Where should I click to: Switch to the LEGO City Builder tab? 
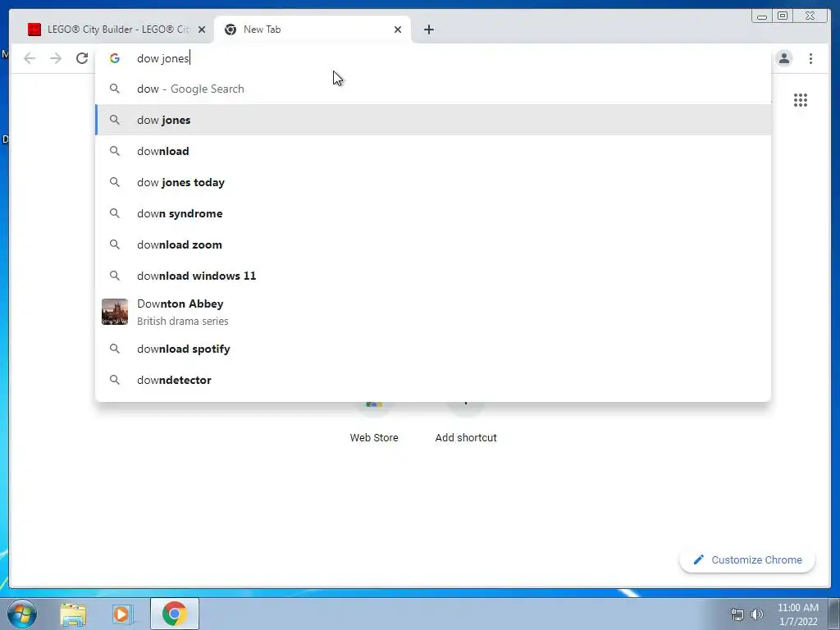pos(116,30)
